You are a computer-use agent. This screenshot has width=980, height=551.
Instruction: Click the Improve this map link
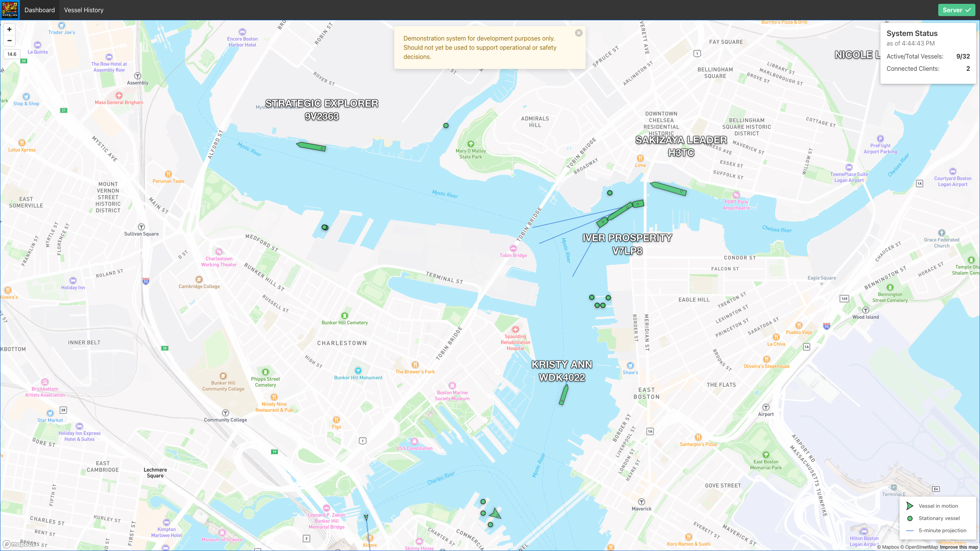(954, 546)
